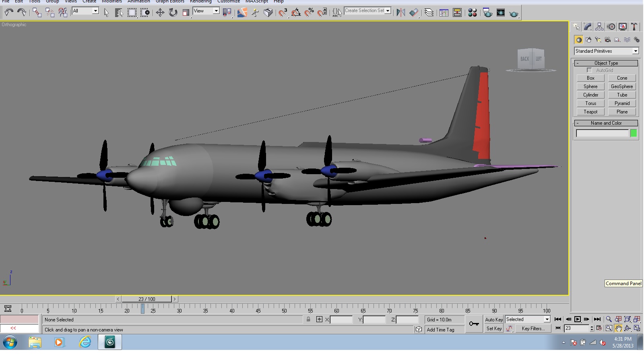
Task: Click the GeoSphere button
Action: click(x=622, y=86)
